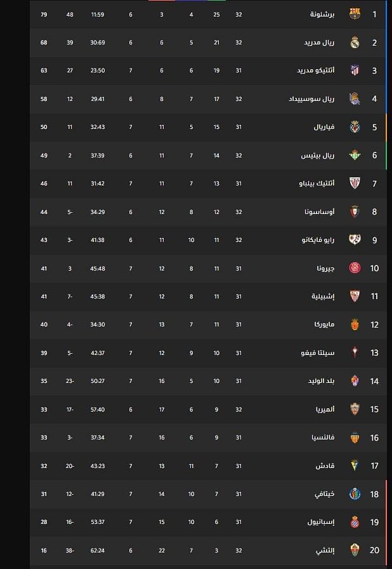Click the rank number 10 cell

(374, 268)
